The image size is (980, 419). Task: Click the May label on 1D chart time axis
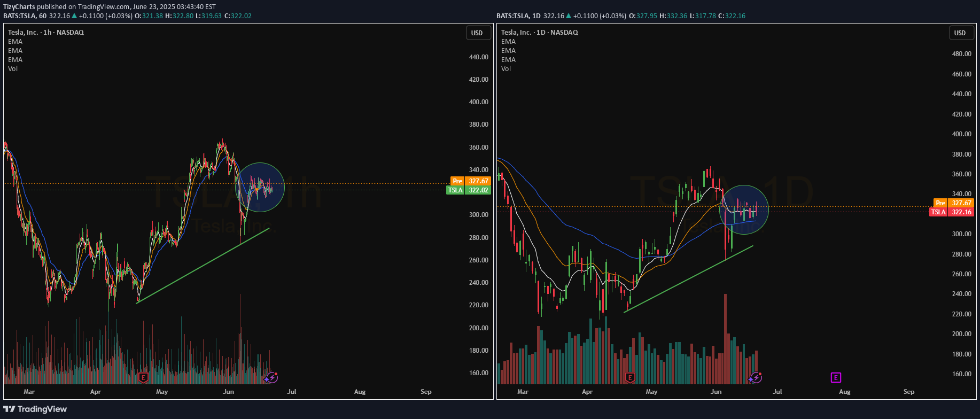(x=651, y=392)
